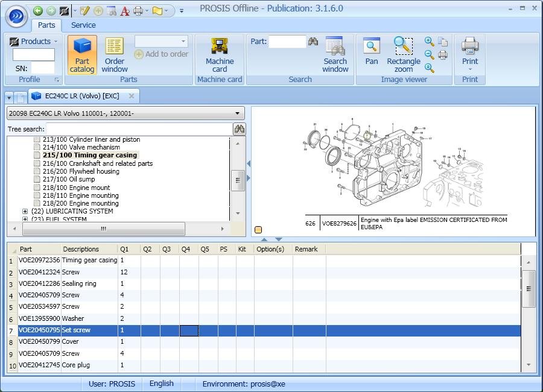
Task: Click the Option(s) column header
Action: [x=273, y=249]
